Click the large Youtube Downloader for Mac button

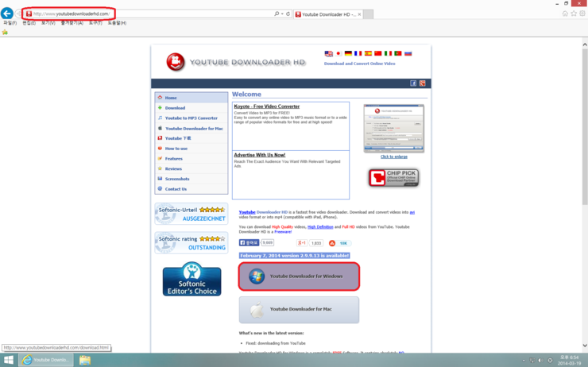click(299, 310)
